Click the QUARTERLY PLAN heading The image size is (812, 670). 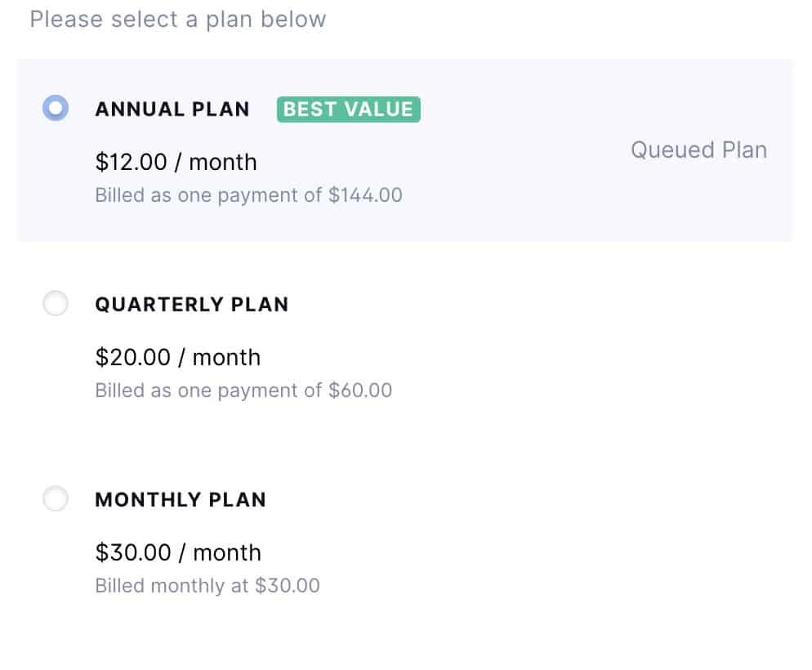(x=192, y=305)
